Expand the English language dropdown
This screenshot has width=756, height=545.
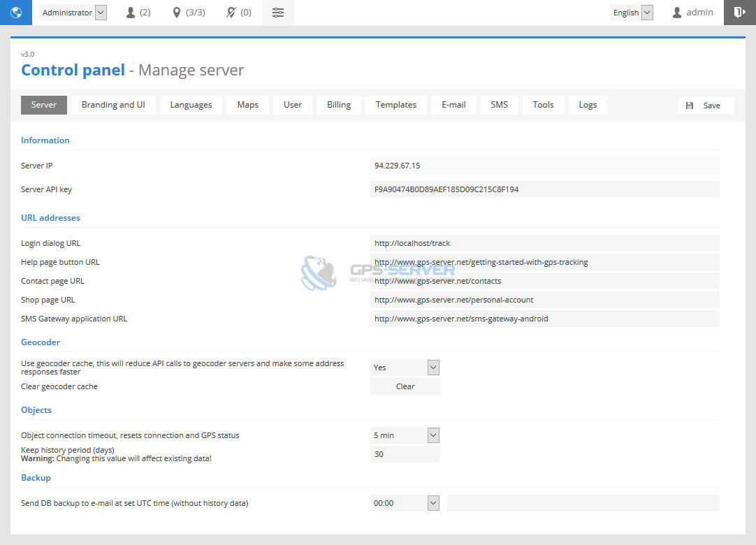click(632, 13)
